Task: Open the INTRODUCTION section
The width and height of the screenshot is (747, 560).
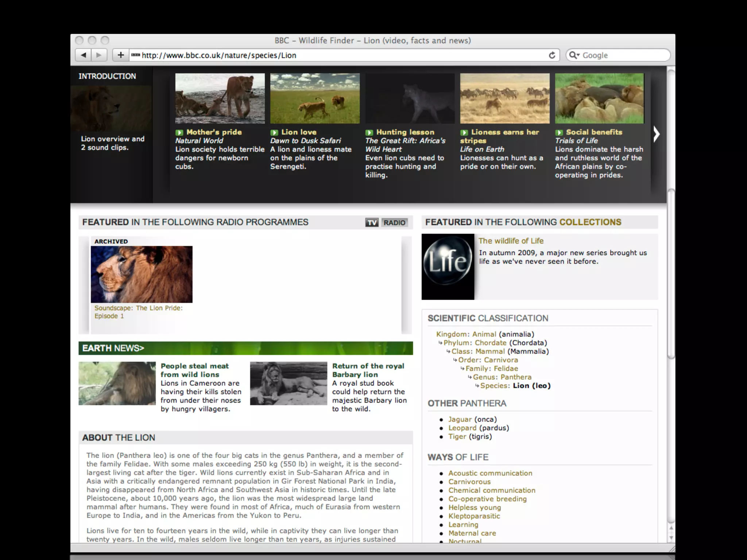Action: point(107,76)
